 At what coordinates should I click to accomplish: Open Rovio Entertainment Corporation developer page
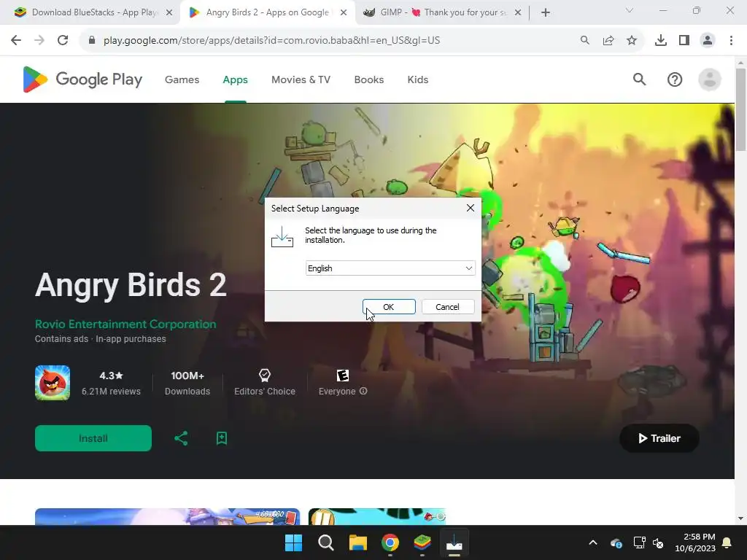point(125,324)
